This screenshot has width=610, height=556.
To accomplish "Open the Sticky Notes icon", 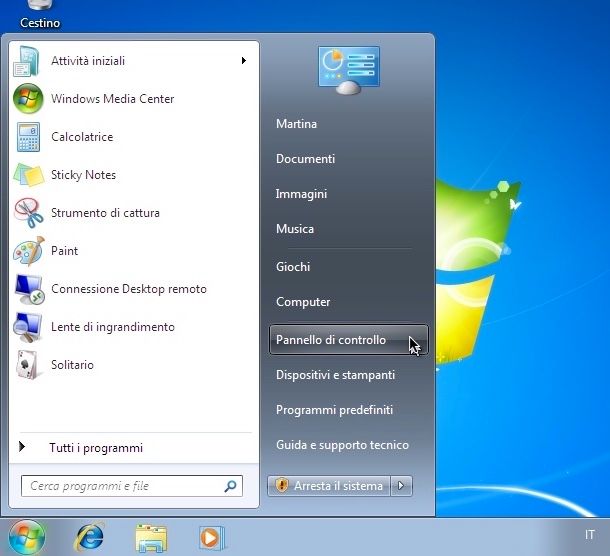I will click(x=28, y=175).
